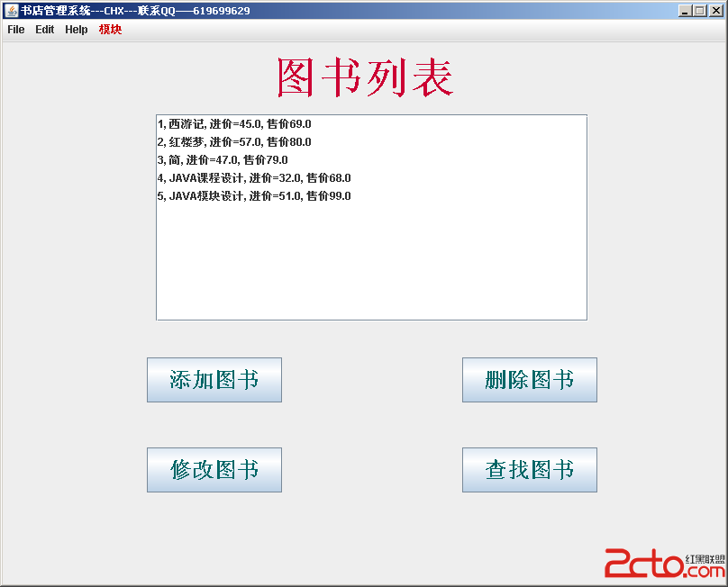The image size is (728, 587).
Task: Close the 书店管理系统 window
Action: tap(716, 10)
